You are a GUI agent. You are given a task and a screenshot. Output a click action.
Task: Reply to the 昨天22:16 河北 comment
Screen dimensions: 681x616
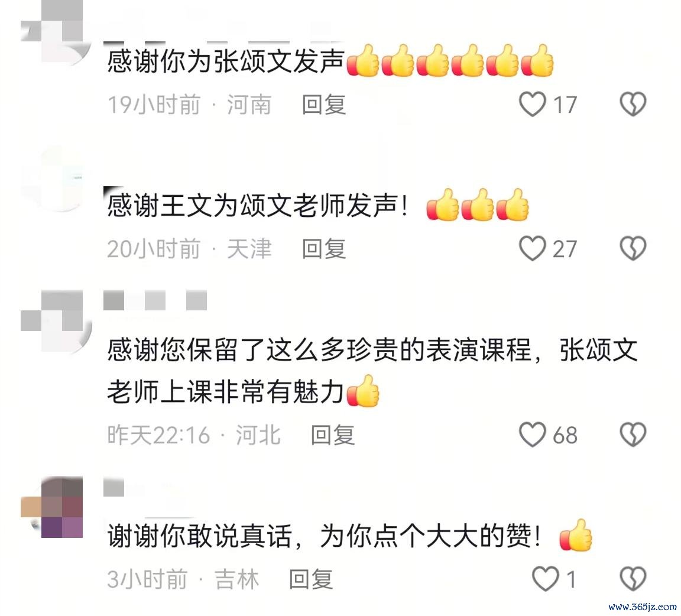[333, 435]
